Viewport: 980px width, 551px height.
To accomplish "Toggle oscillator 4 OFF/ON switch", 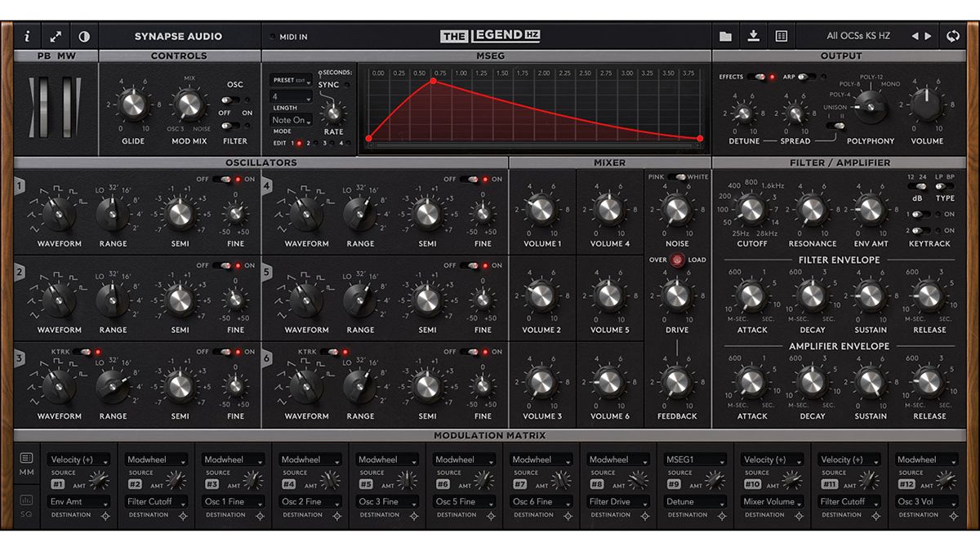I will pos(470,179).
